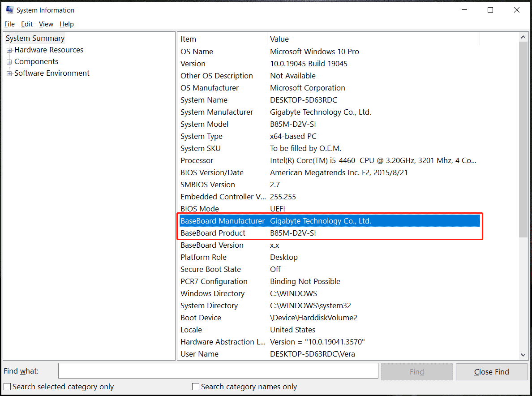Select the SMBIOS Version row
The image size is (532, 396).
[330, 185]
